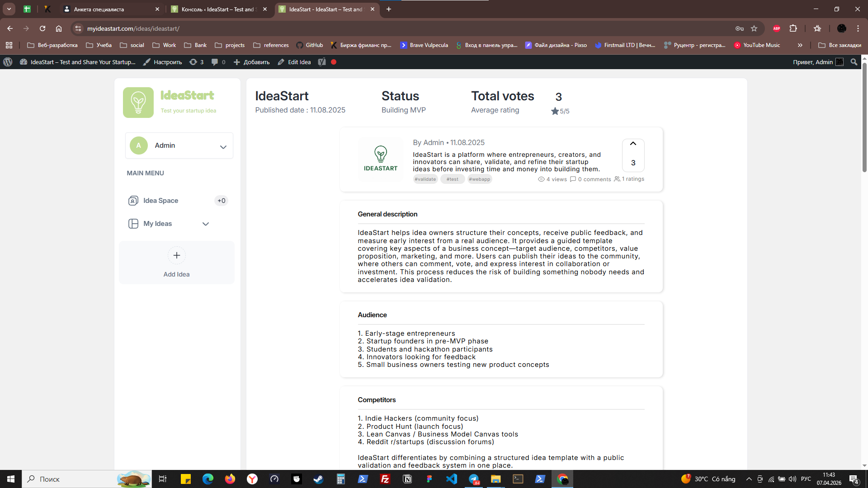Open the apps grid in bookmarks bar
This screenshot has width=868, height=488.
[9, 45]
